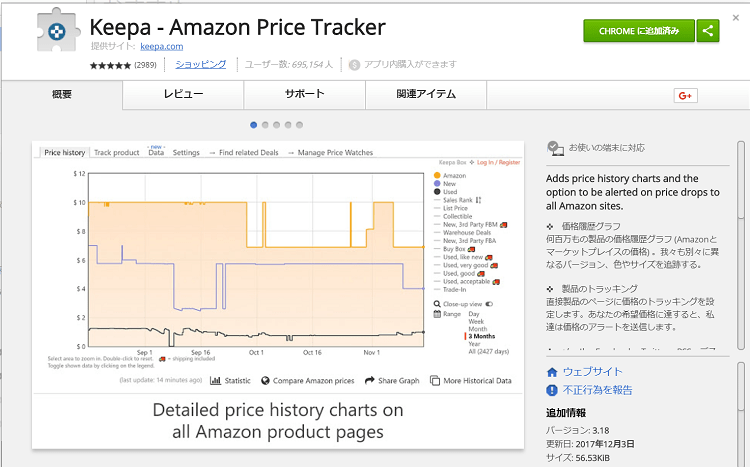Click the Google+ share button

tap(685, 95)
